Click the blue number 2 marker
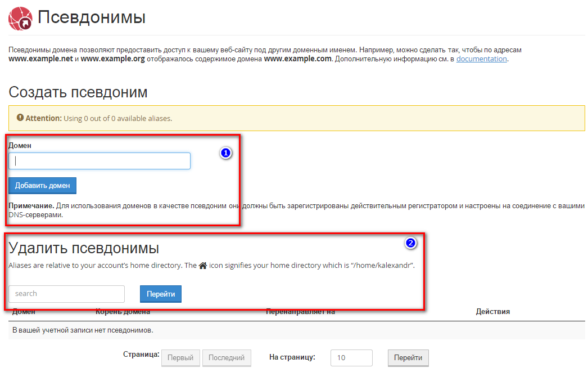Image resolution: width=588 pixels, height=390 pixels. pos(411,243)
